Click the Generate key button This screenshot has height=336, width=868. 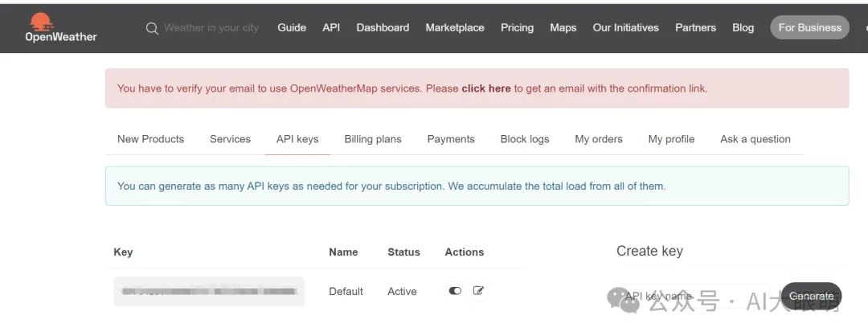(x=811, y=296)
